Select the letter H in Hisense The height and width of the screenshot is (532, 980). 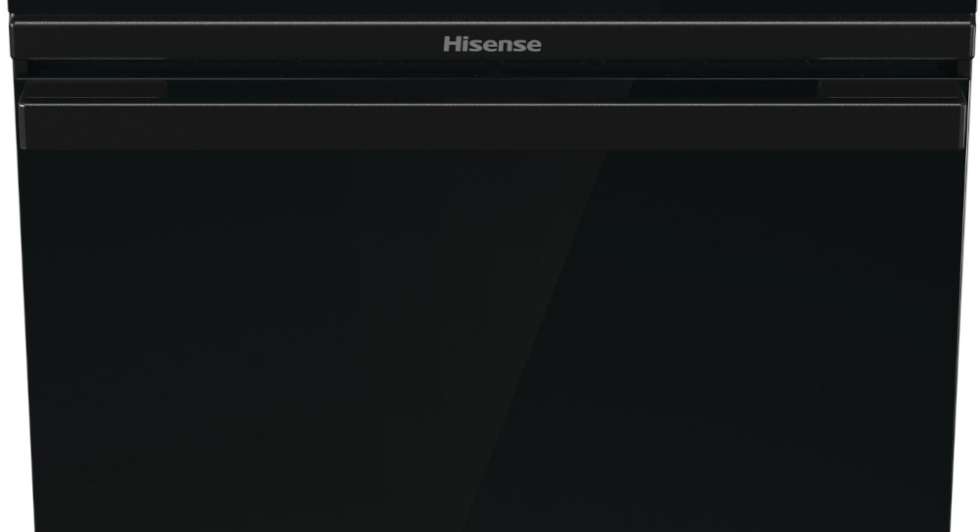[x=451, y=44]
